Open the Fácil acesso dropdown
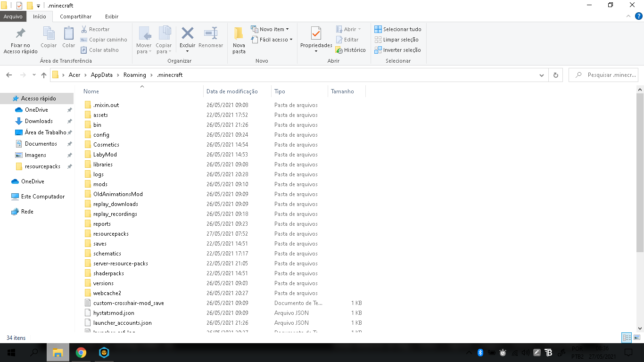The height and width of the screenshot is (362, 644). pos(272,40)
